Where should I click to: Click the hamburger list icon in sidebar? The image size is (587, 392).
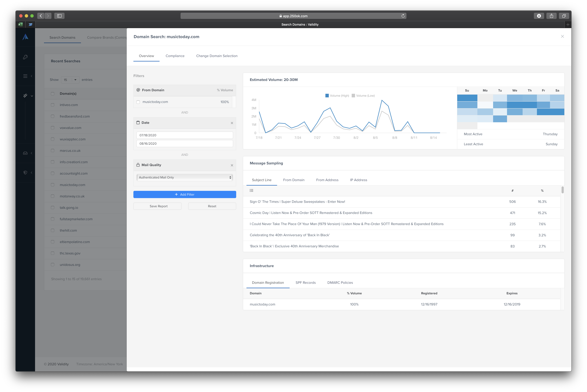click(x=25, y=76)
